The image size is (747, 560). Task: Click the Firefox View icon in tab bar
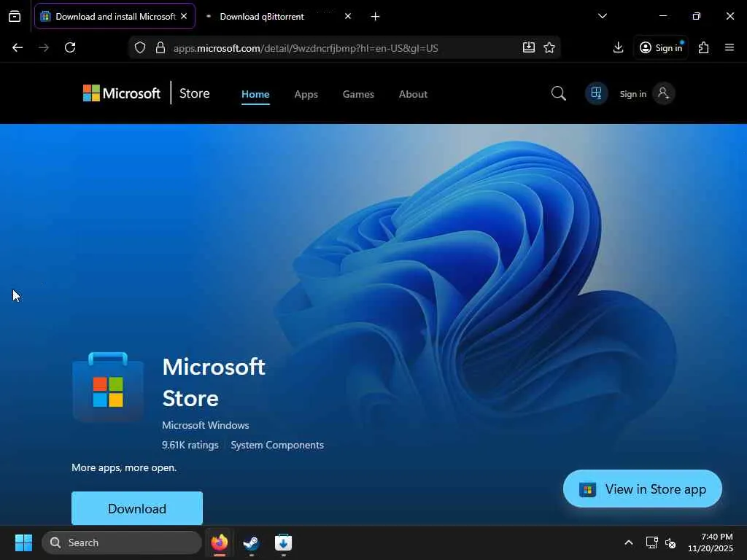(15, 17)
